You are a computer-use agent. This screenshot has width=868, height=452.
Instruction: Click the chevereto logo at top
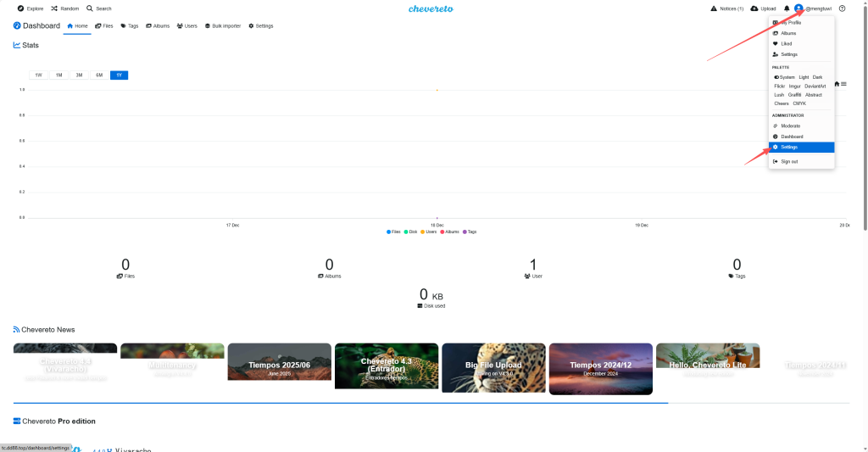click(x=431, y=8)
